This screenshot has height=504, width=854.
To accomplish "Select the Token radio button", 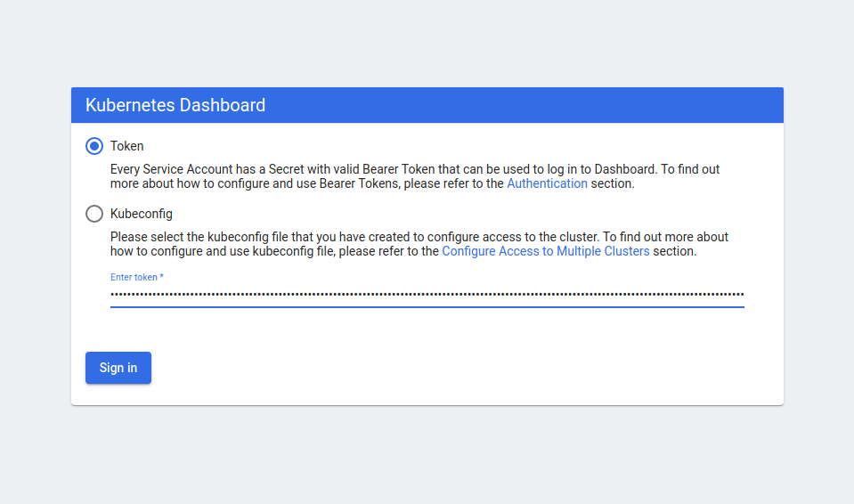I will tap(94, 146).
